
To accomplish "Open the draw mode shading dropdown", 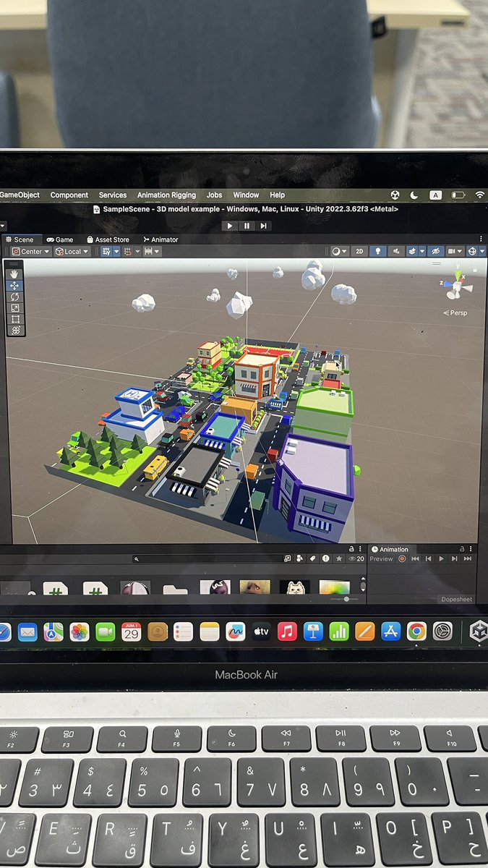I will tap(339, 251).
